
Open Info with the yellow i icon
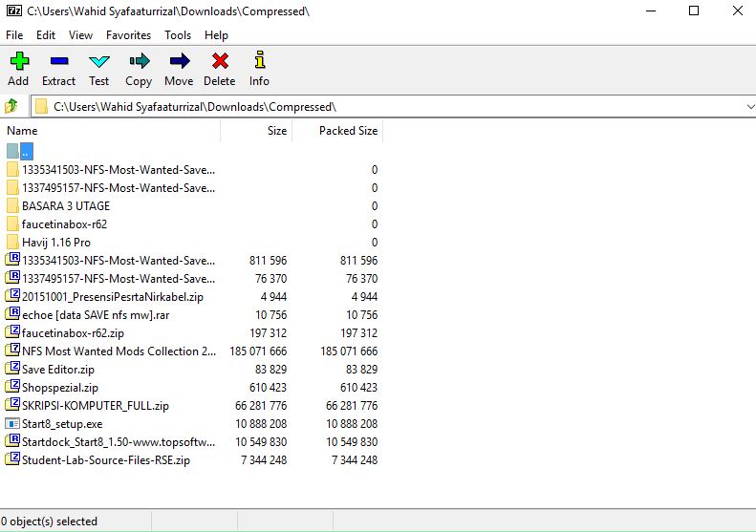click(260, 60)
